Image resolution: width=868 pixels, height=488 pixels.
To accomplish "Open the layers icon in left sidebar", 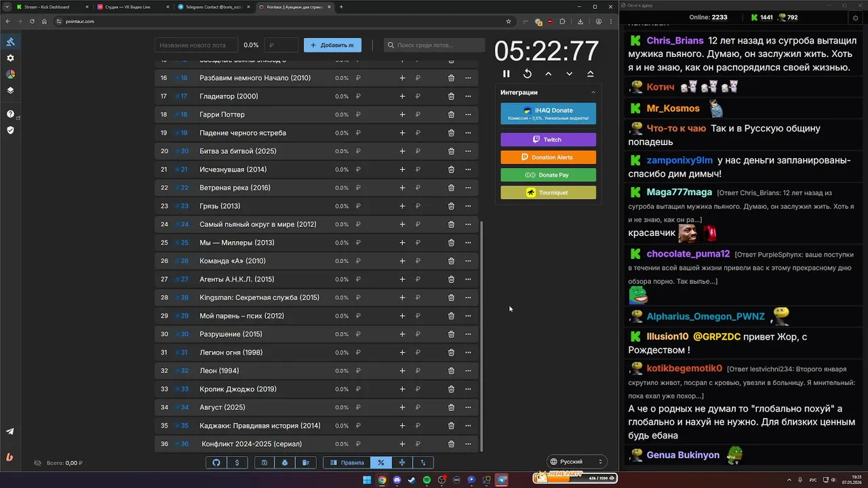I will click(10, 90).
